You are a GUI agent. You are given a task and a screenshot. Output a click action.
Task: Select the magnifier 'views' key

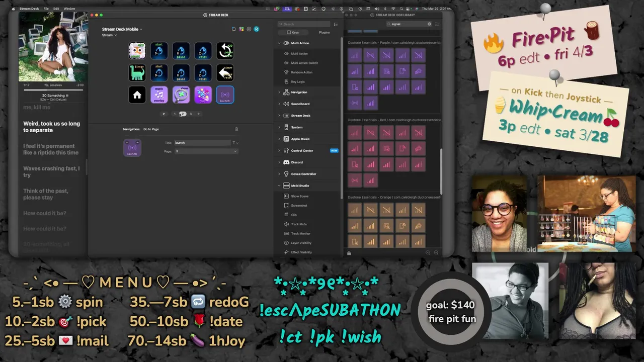pos(181,95)
